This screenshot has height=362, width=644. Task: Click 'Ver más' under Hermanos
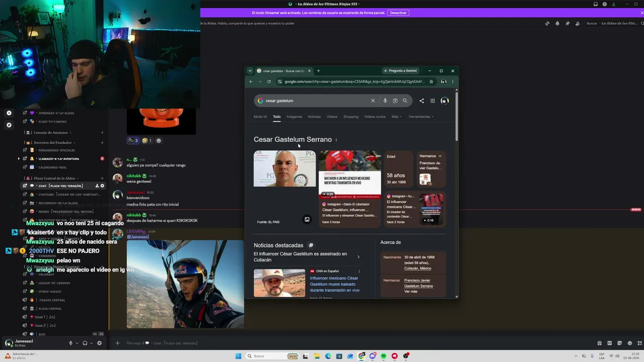411,292
